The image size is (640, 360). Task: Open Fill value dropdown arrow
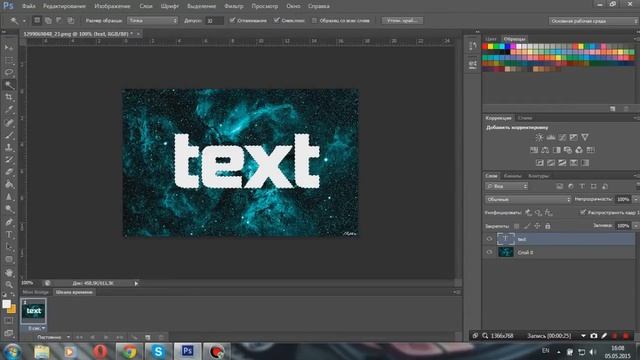pos(635,226)
